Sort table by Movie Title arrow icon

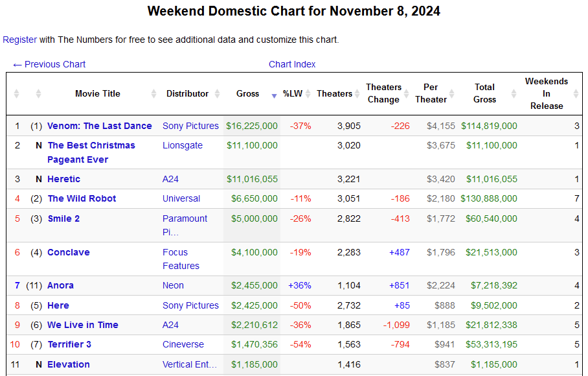pyautogui.click(x=153, y=94)
